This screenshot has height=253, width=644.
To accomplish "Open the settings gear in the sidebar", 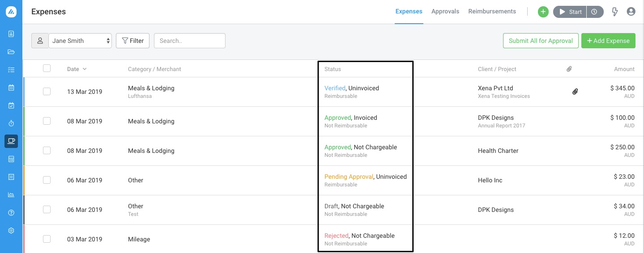I will point(11,231).
